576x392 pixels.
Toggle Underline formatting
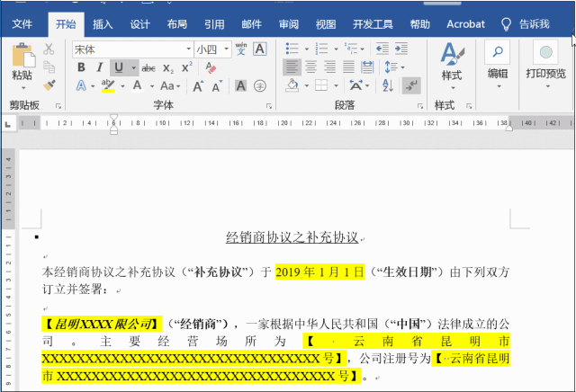click(x=118, y=67)
